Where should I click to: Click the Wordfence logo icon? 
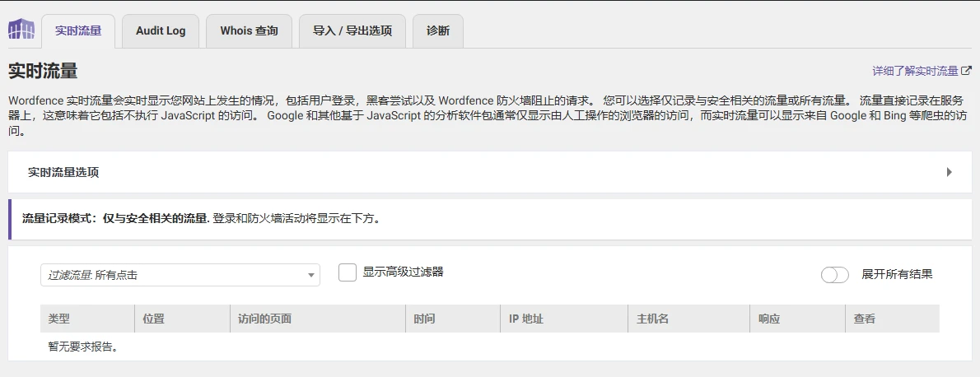click(21, 29)
